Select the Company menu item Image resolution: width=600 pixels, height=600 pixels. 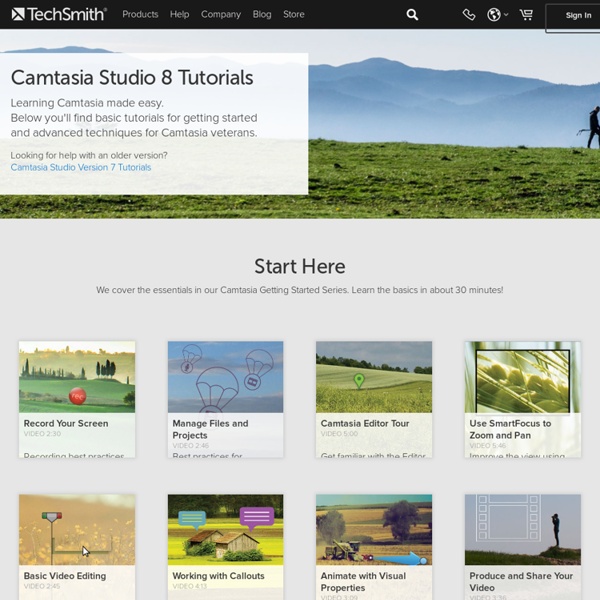coord(221,15)
